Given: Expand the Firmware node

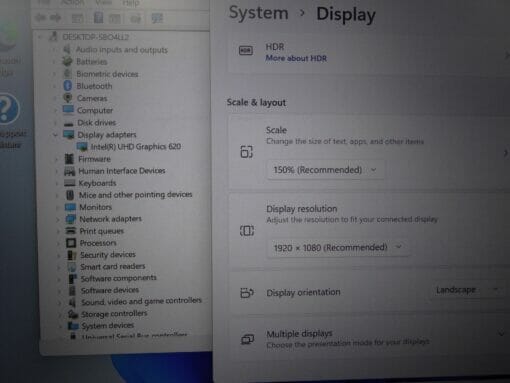Looking at the screenshot, I should (56, 159).
